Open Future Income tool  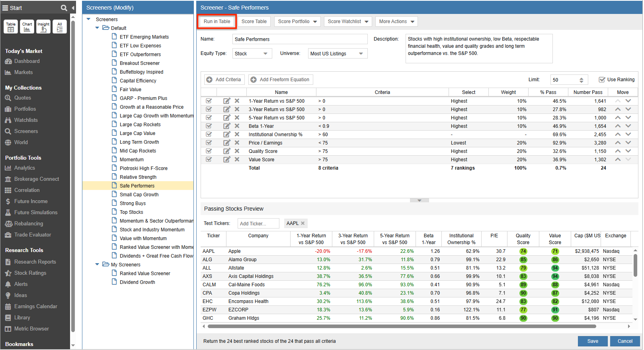[x=31, y=201]
